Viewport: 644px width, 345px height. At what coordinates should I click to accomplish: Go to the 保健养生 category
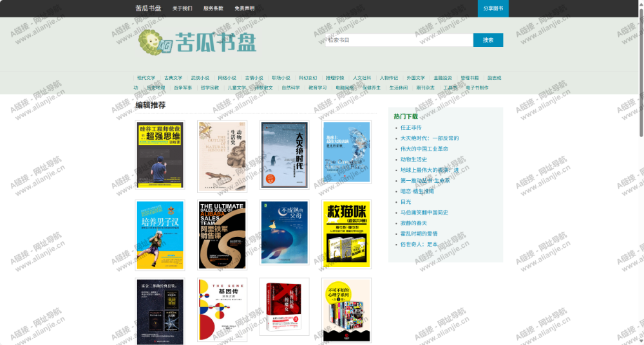tap(372, 88)
